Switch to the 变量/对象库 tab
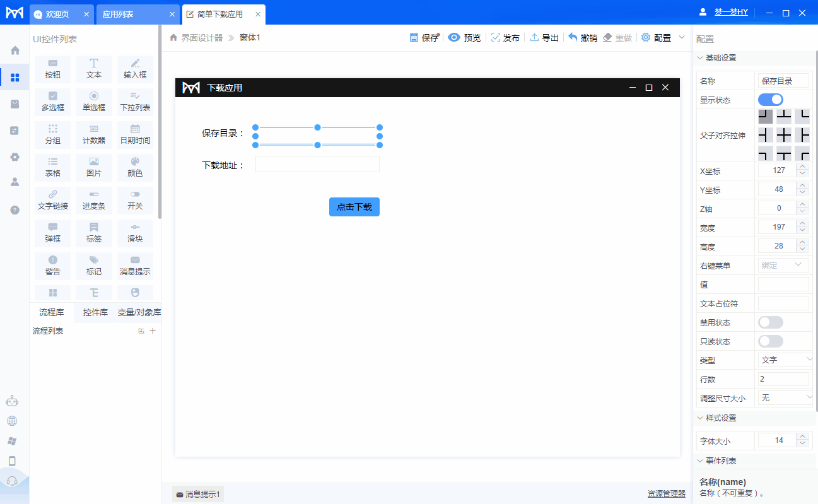The height and width of the screenshot is (504, 818). pos(139,312)
